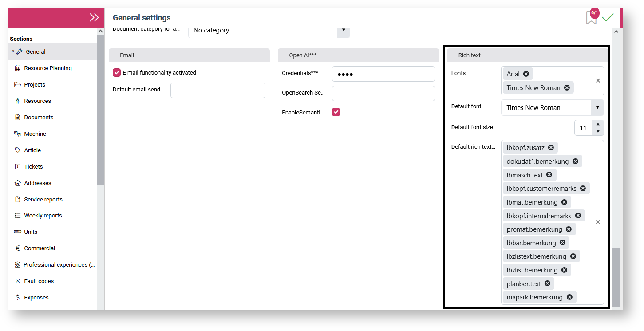
Task: Click the green checkmark save icon
Action: (x=608, y=17)
